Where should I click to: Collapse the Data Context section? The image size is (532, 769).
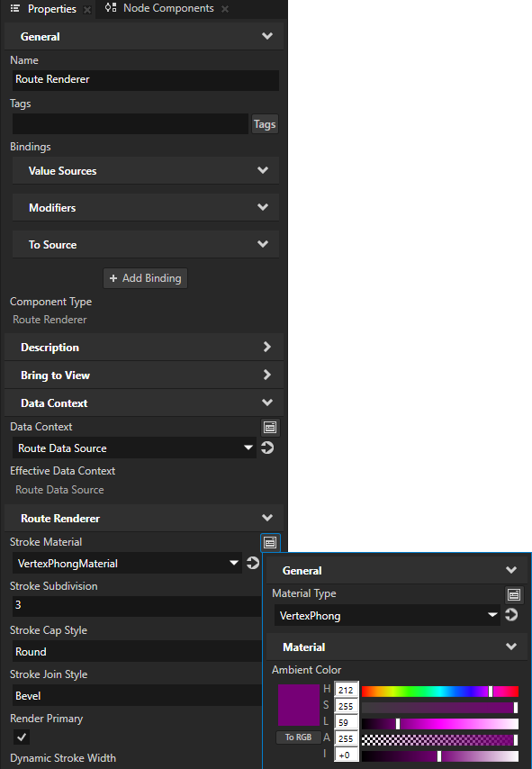(144, 403)
